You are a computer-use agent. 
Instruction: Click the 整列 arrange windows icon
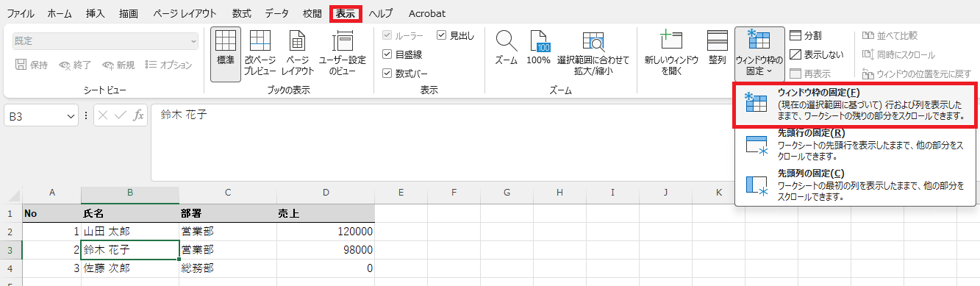pos(717,49)
